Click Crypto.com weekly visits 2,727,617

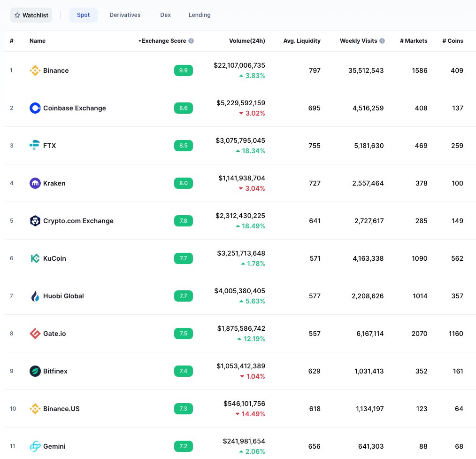pyautogui.click(x=369, y=221)
